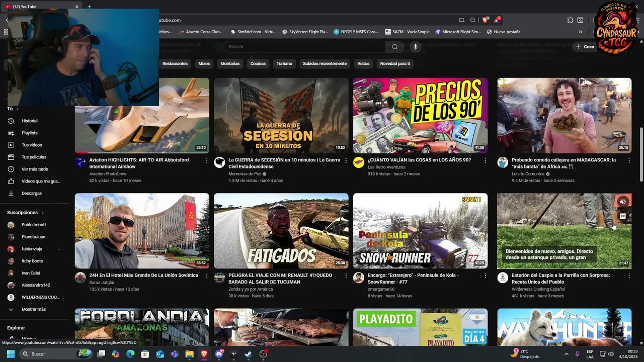Select the Subidos recientemente chip
Viewport: 644px width, 362px height.
point(325,64)
